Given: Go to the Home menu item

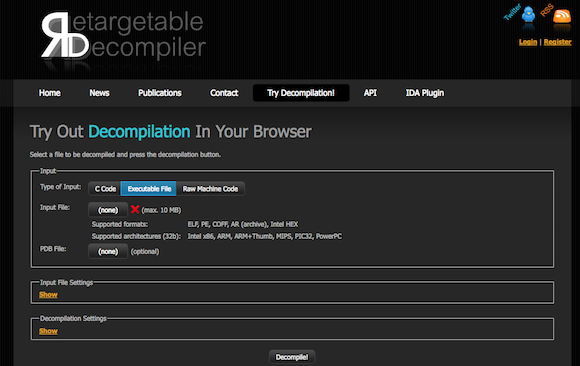Looking at the screenshot, I should (50, 93).
